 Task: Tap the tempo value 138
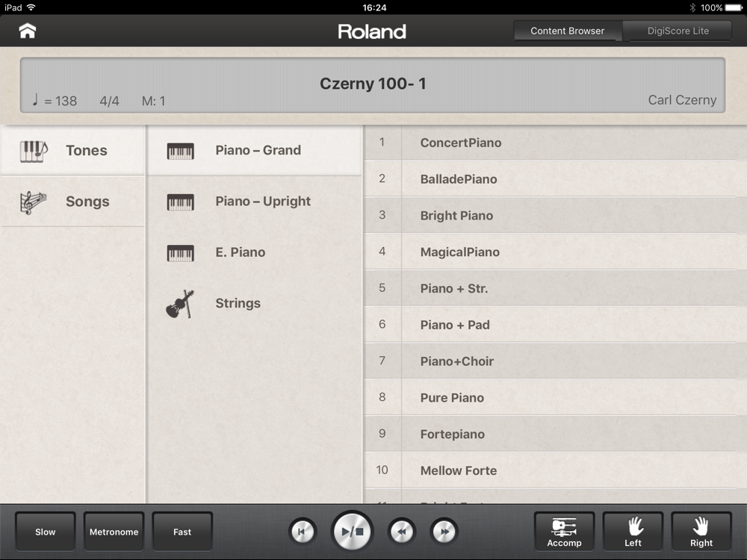(x=66, y=101)
